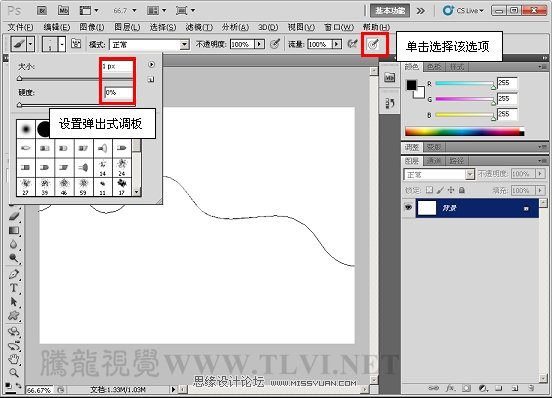Screen dimensions: 552x398
Task: Select the soft round brush preset thumbnail
Action: 26,129
